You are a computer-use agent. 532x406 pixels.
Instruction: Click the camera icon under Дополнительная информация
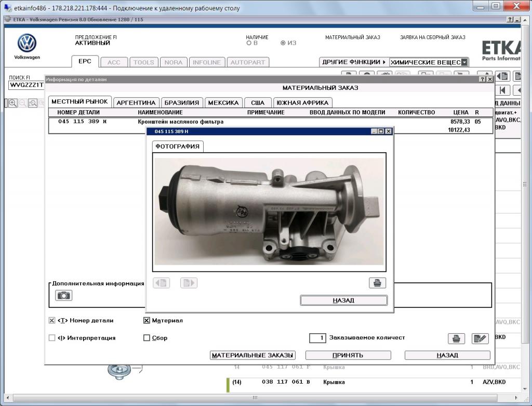point(63,295)
